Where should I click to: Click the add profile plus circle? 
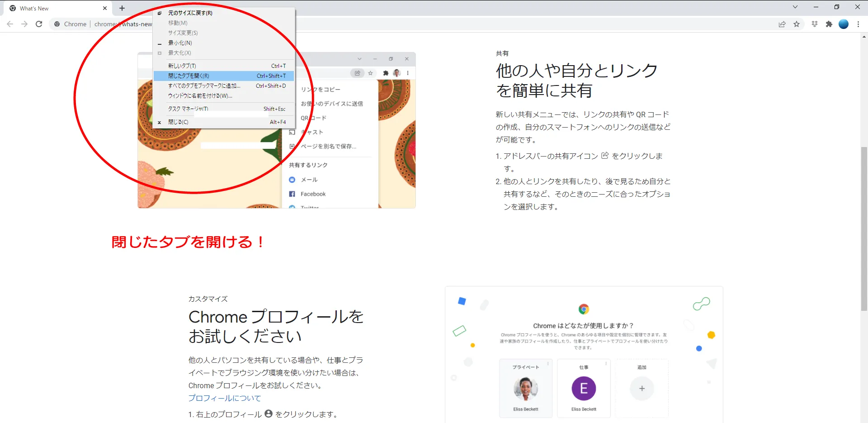tap(642, 388)
